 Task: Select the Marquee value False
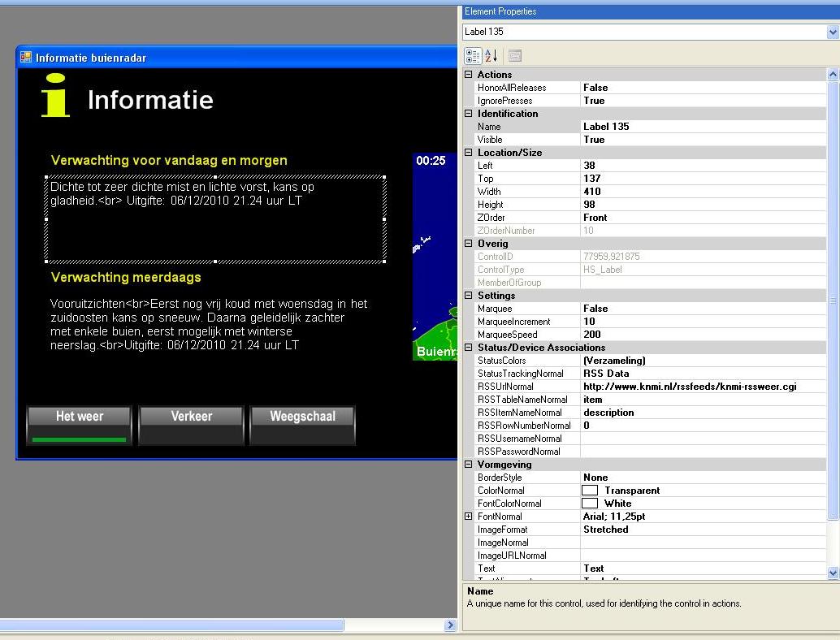pyautogui.click(x=704, y=309)
